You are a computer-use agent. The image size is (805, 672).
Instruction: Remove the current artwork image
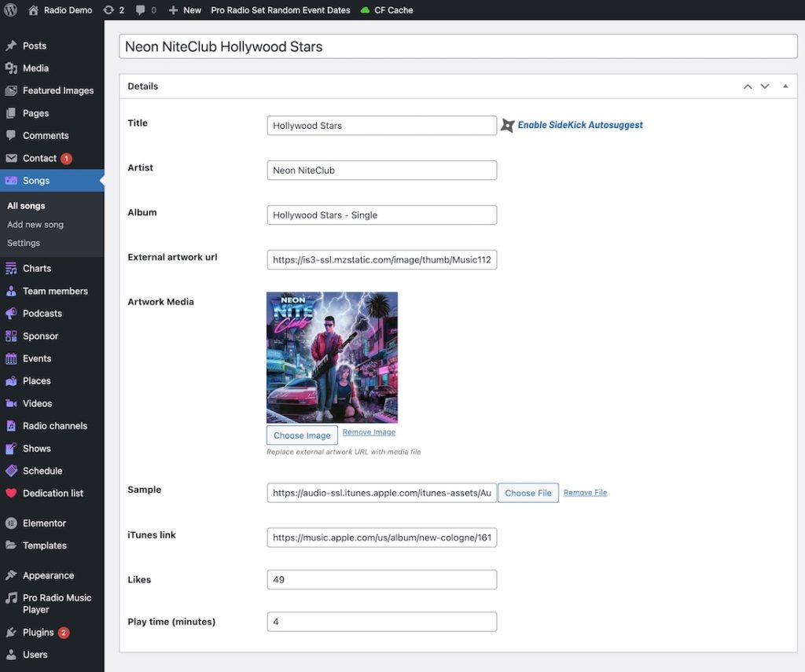tap(368, 431)
